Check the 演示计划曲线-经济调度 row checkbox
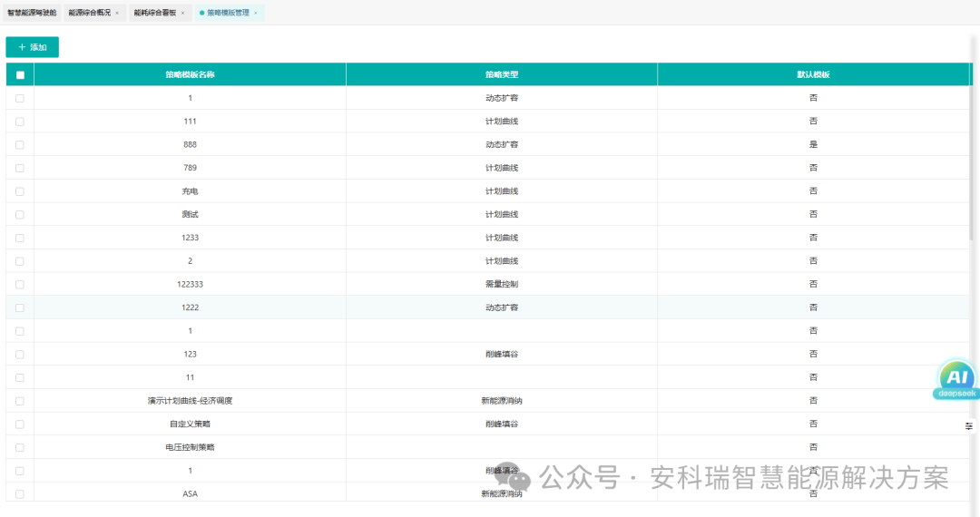980x517 pixels. pos(20,401)
